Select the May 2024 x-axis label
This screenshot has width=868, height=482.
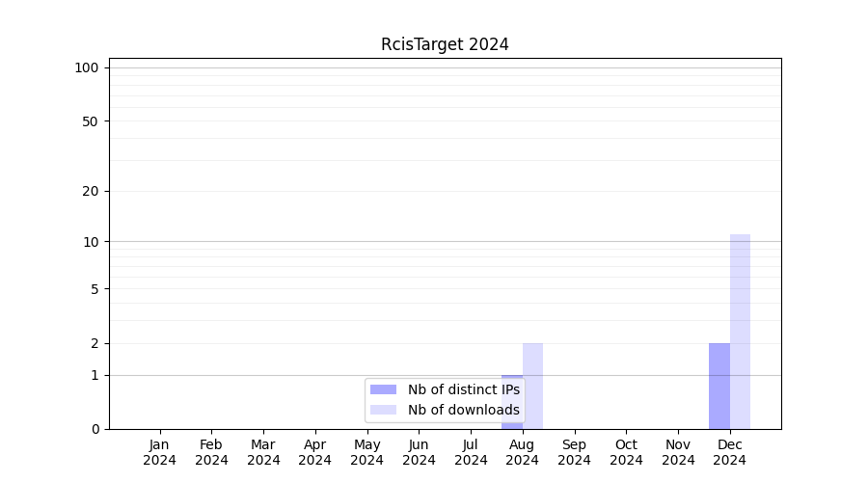point(367,452)
